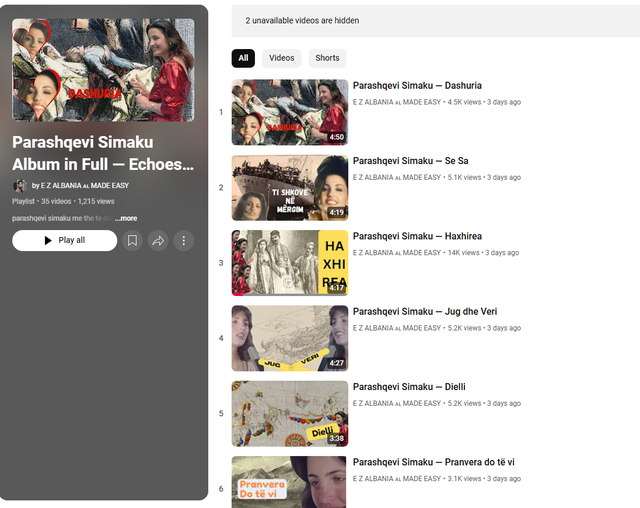Open title link Parashqevi Simaku — Dashuria
640x508 pixels.
coord(417,86)
